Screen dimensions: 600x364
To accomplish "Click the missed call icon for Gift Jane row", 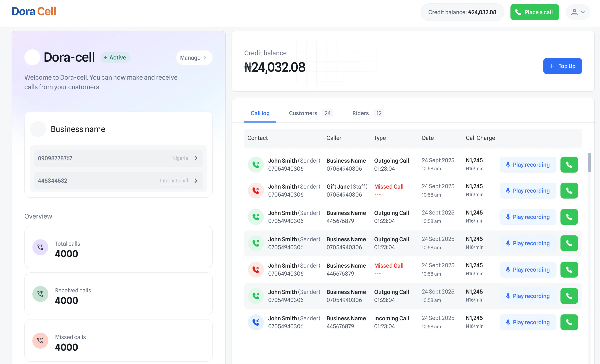I will pyautogui.click(x=256, y=190).
